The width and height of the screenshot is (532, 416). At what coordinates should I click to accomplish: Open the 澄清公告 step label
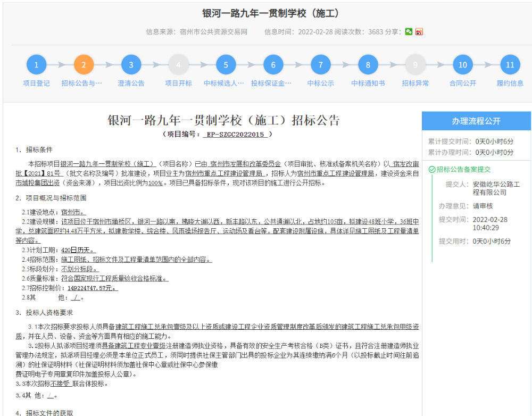click(x=131, y=83)
